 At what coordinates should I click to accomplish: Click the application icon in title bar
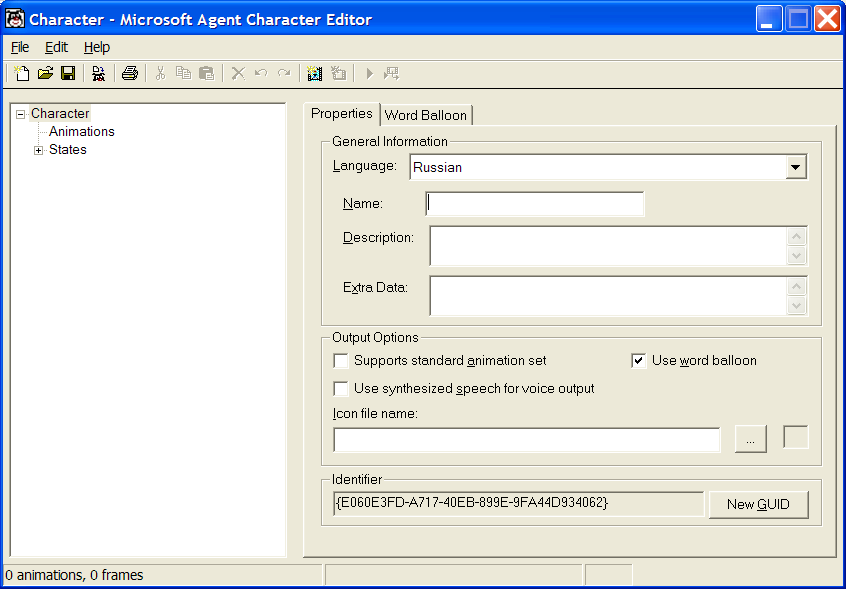point(15,19)
